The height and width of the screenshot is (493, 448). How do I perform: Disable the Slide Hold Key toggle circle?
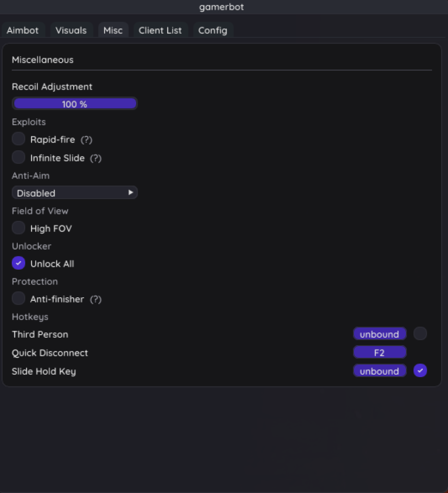(x=420, y=371)
